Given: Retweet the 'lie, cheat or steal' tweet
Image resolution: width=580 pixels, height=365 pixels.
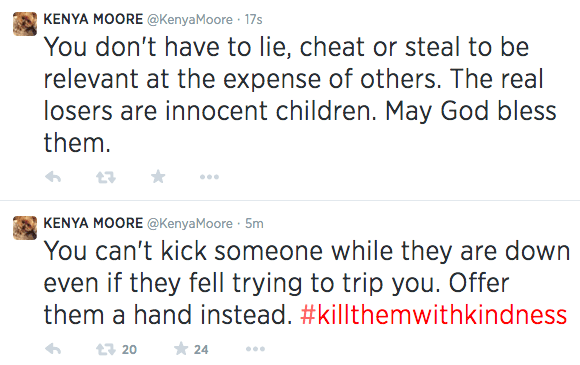Looking at the screenshot, I should (106, 177).
